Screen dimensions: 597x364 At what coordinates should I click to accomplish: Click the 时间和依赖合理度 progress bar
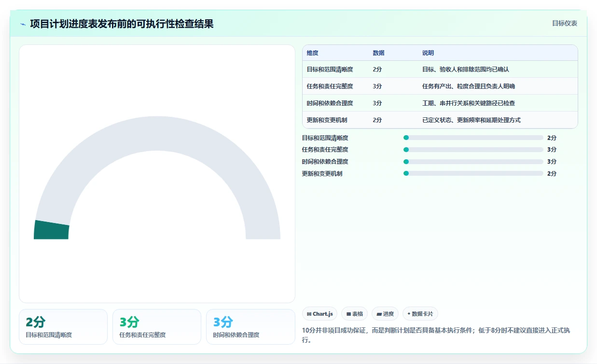[473, 162]
